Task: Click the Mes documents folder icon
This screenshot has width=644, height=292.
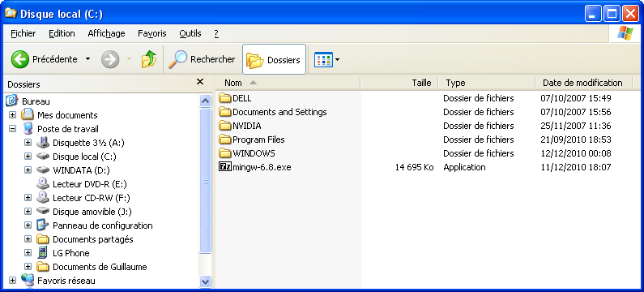Action: pos(27,114)
